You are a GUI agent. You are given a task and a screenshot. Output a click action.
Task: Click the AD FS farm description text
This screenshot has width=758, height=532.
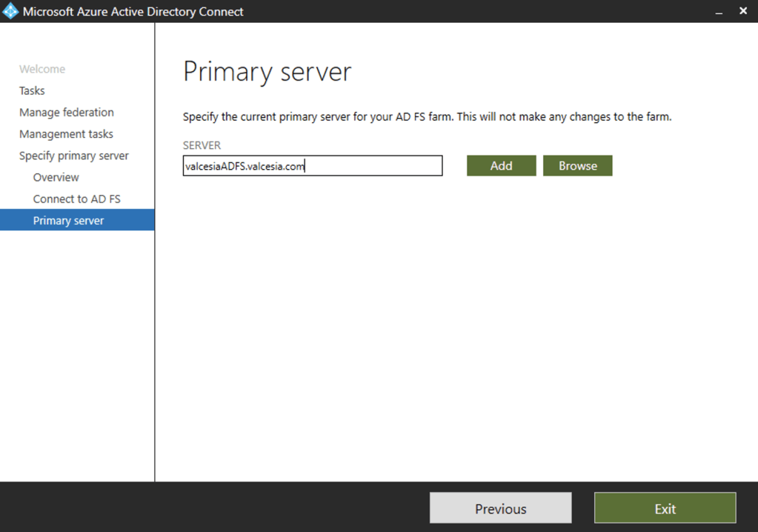point(427,117)
